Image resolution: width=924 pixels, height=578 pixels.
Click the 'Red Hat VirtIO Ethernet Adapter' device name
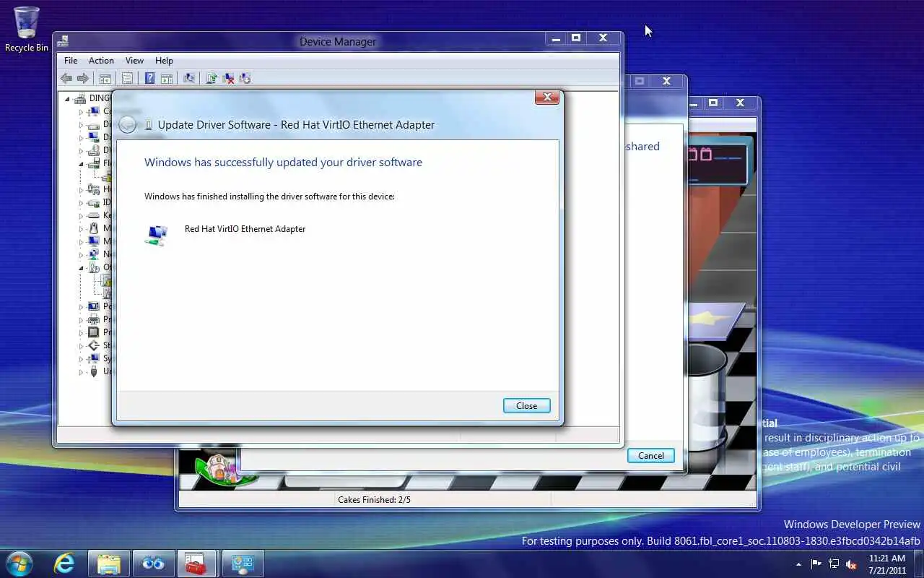(245, 229)
